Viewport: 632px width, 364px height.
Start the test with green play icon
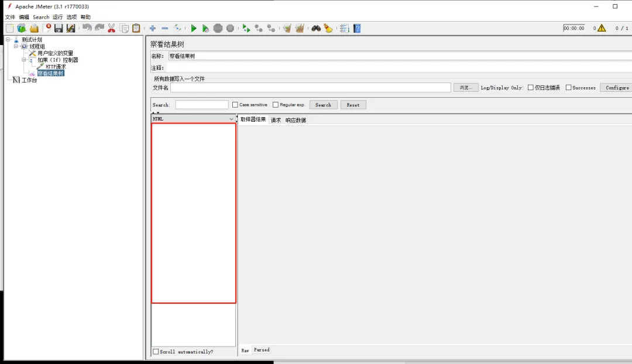click(194, 28)
